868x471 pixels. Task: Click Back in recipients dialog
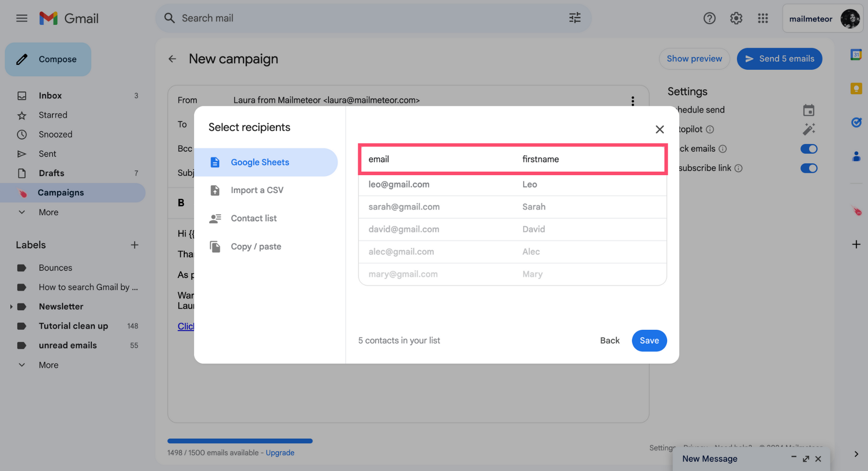coord(610,341)
